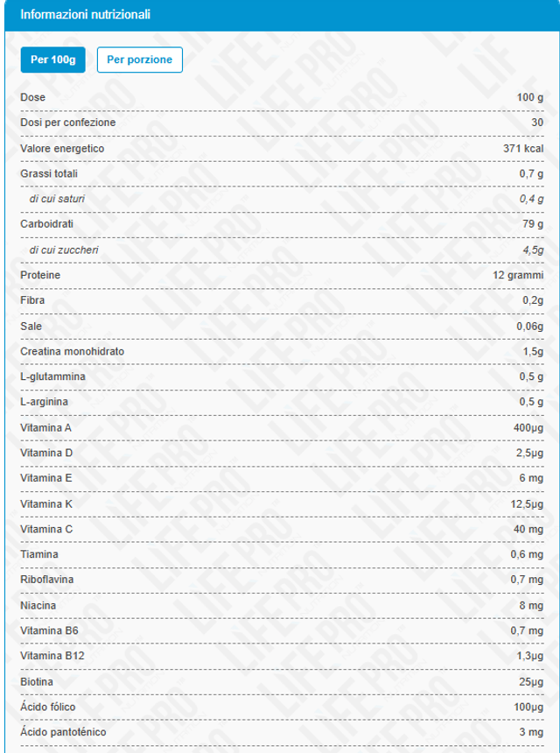
Task: Click the 12 grammi protein value
Action: pyautogui.click(x=519, y=276)
